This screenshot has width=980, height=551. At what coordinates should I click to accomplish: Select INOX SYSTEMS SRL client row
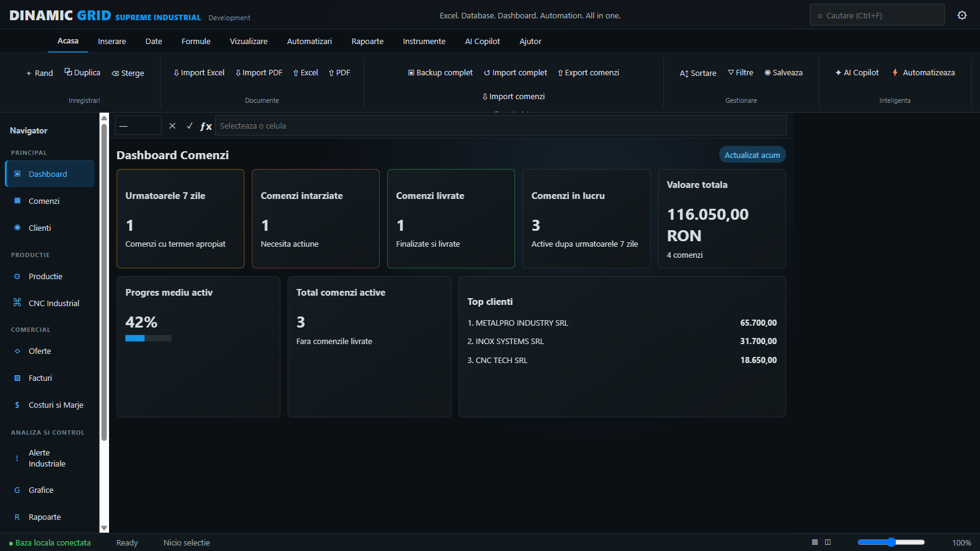622,341
